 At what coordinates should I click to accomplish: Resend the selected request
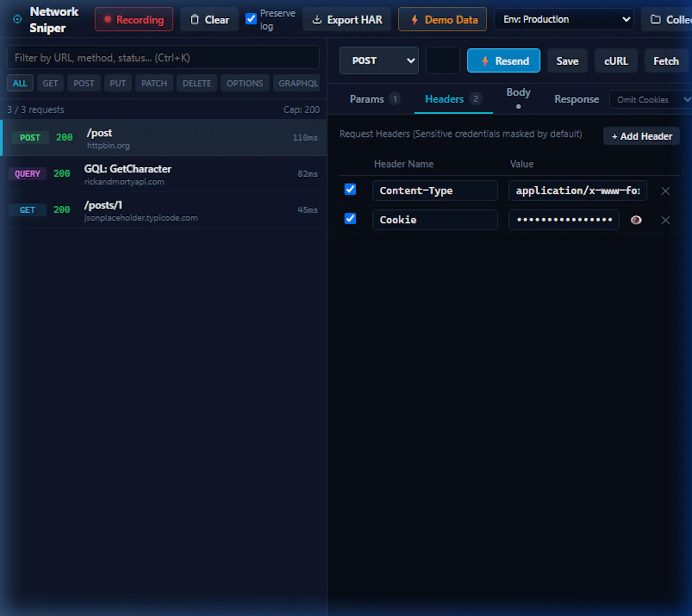point(503,61)
